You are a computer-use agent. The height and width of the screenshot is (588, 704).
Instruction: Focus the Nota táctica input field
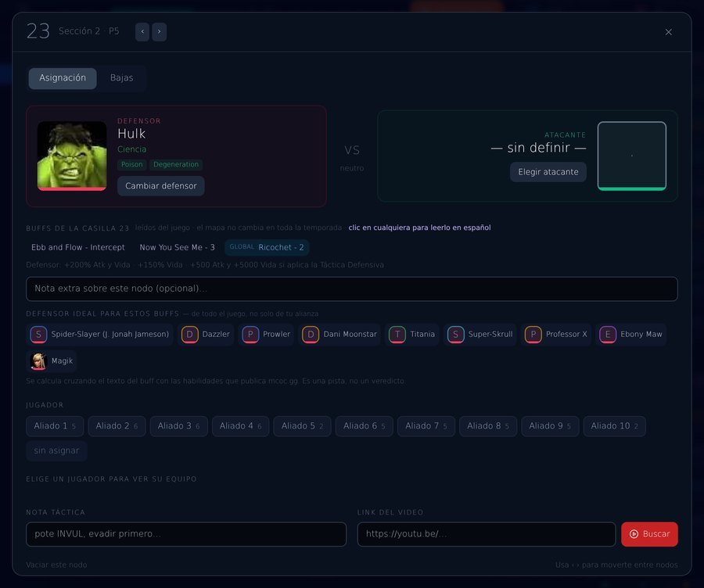(186, 534)
